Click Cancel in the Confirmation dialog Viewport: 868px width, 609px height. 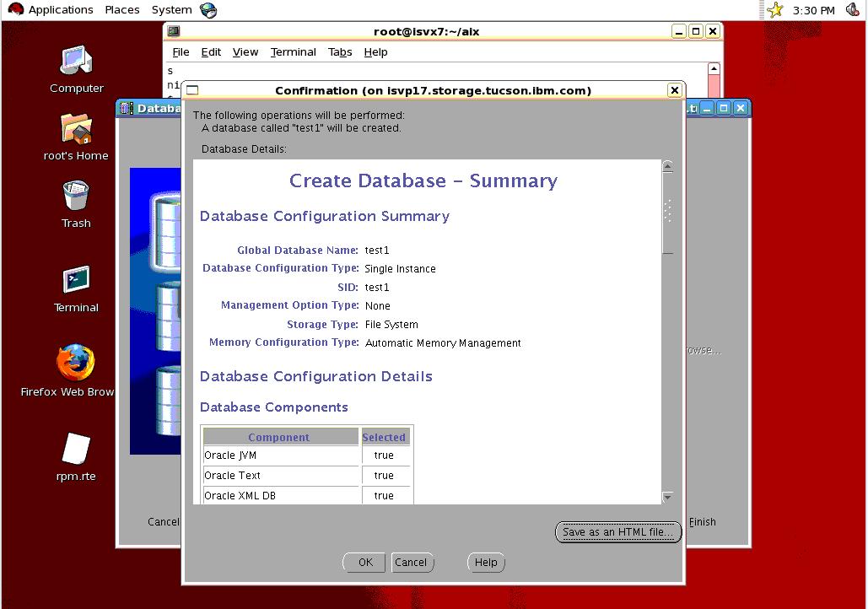click(411, 563)
